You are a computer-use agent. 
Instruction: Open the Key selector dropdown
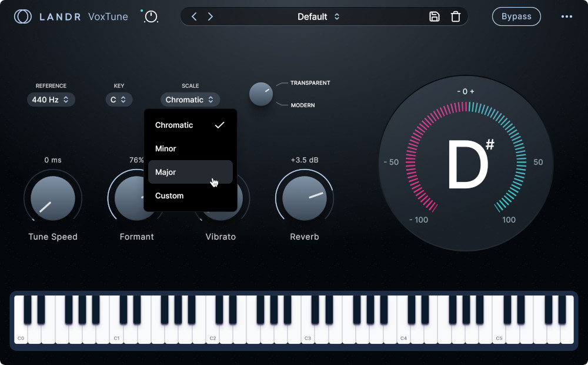(119, 99)
